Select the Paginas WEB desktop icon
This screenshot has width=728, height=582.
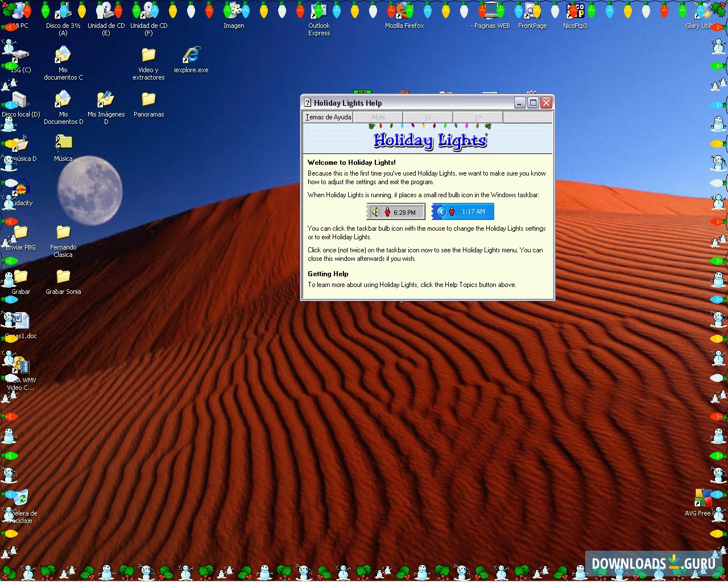[x=490, y=11]
